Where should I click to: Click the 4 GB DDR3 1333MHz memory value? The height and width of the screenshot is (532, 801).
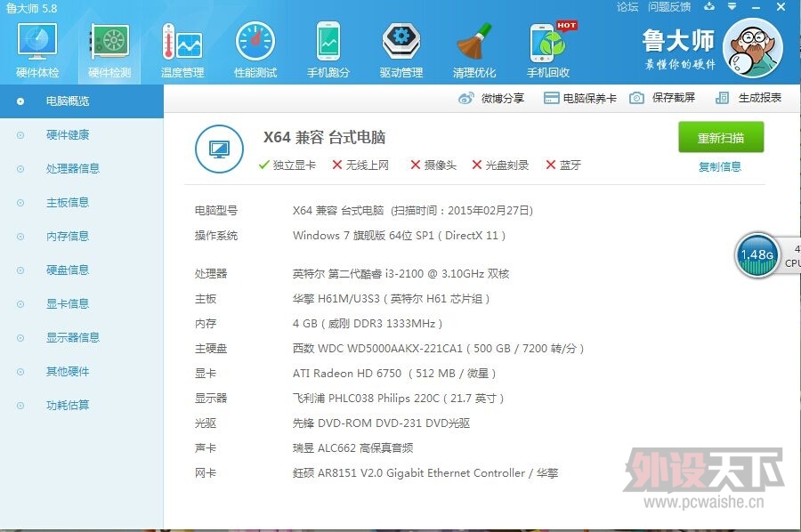tap(368, 324)
